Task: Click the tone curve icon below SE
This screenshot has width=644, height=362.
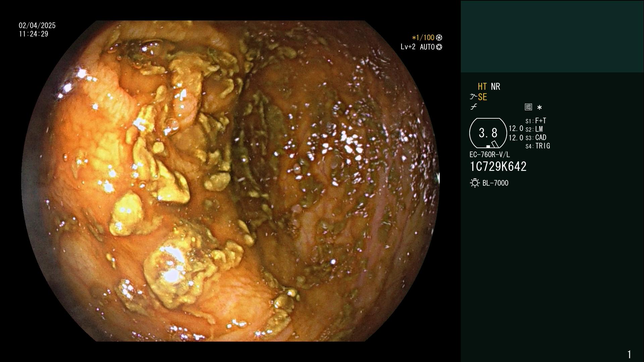Action: click(474, 107)
